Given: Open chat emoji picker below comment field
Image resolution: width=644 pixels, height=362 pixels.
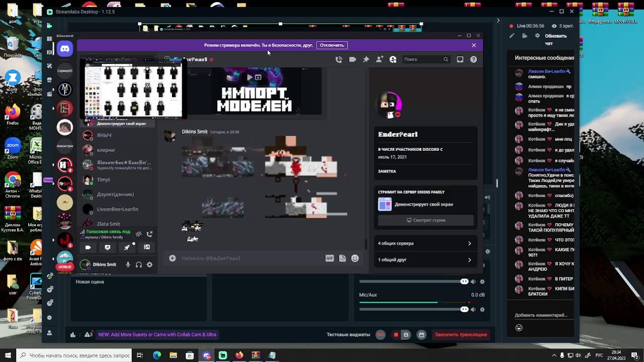Looking at the screenshot, I should coord(519,328).
